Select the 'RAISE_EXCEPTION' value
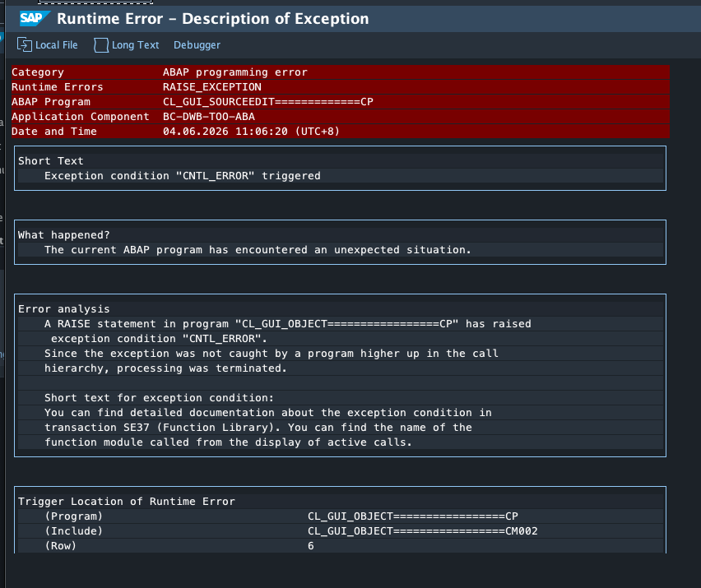The image size is (701, 588). click(x=212, y=87)
